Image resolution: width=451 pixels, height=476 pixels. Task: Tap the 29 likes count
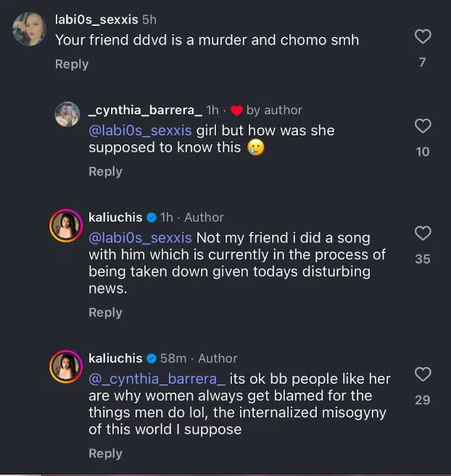click(x=422, y=400)
